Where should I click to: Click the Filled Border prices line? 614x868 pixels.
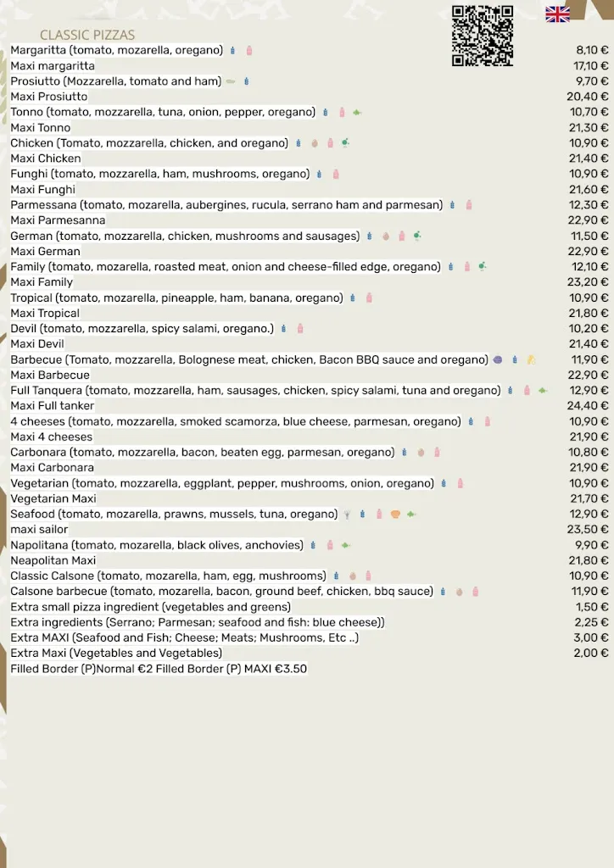tap(159, 670)
